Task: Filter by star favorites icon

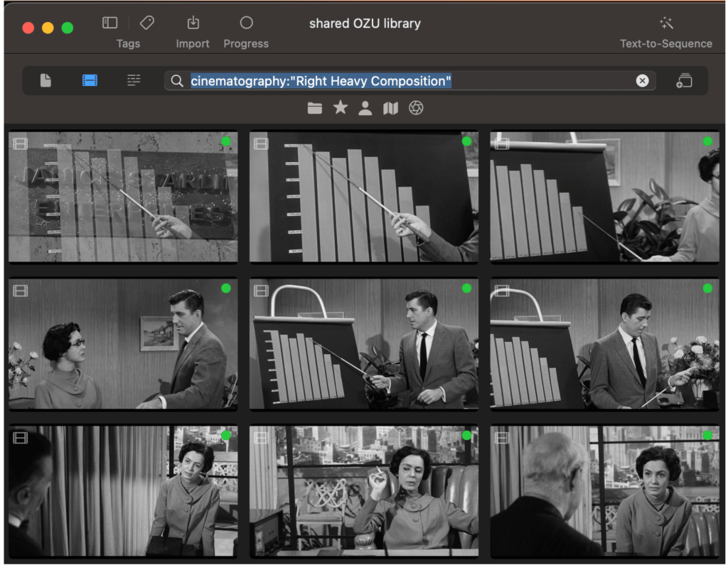Action: click(x=341, y=107)
